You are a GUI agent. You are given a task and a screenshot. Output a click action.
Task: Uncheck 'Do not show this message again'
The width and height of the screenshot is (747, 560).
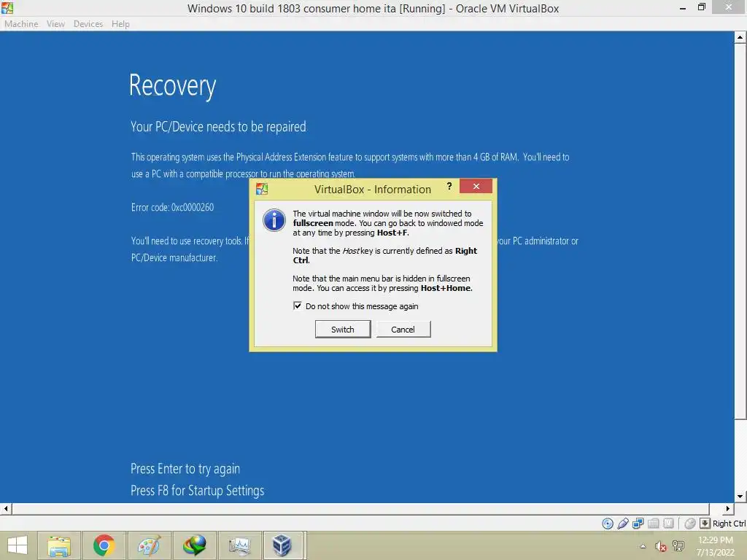point(298,306)
